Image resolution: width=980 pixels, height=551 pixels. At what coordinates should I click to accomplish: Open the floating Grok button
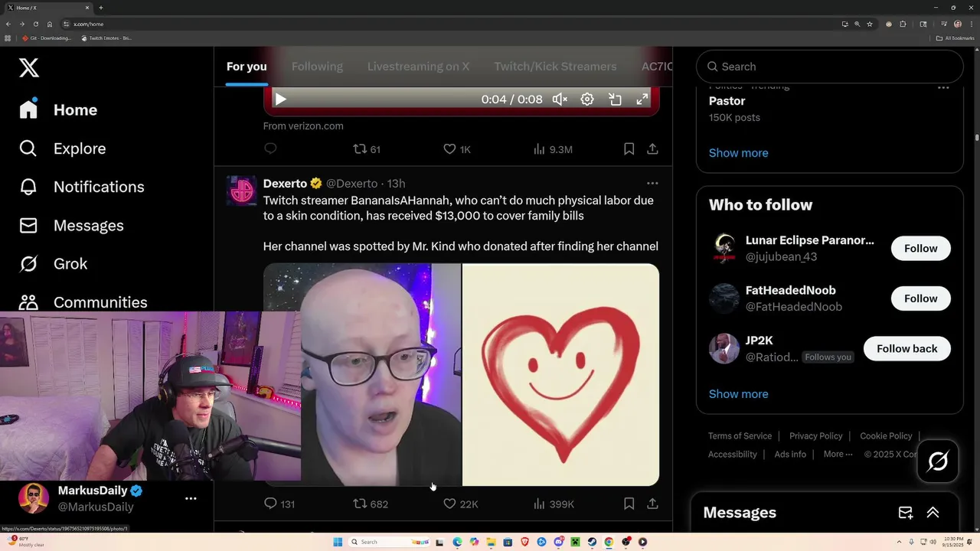(937, 461)
